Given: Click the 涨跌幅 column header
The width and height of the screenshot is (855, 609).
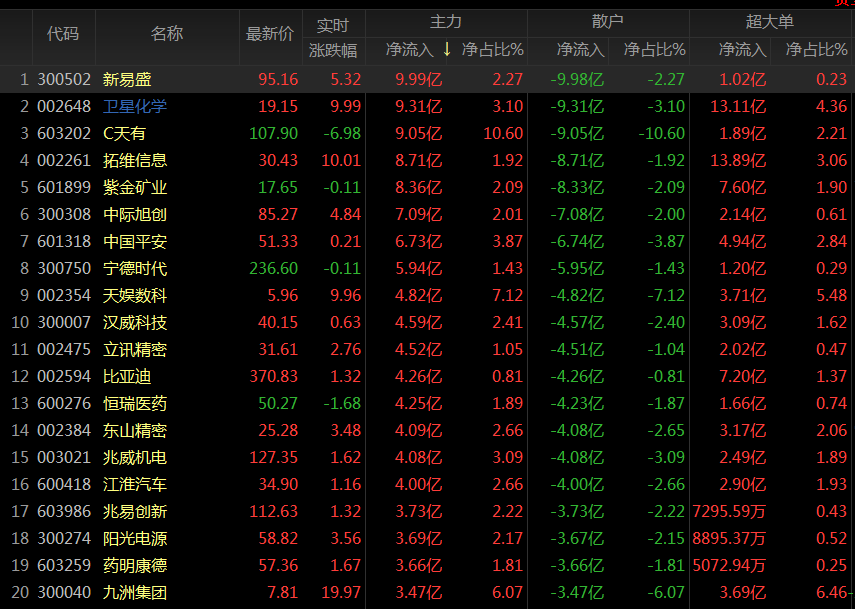Looking at the screenshot, I should (333, 50).
